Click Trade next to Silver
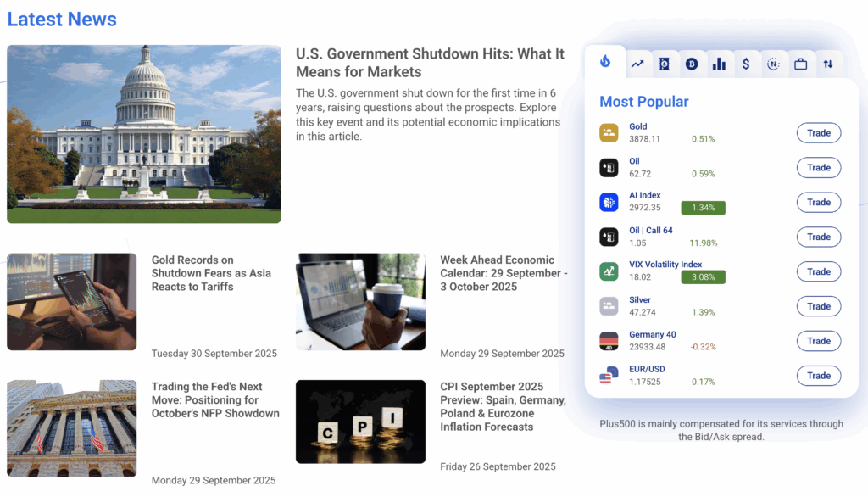Viewport: 868px width, 497px height. [818, 306]
